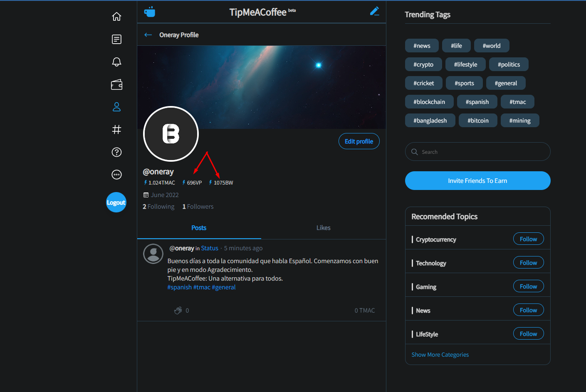Click #spanish hashtag in the post
Screen dimensions: 586x392
180,287
